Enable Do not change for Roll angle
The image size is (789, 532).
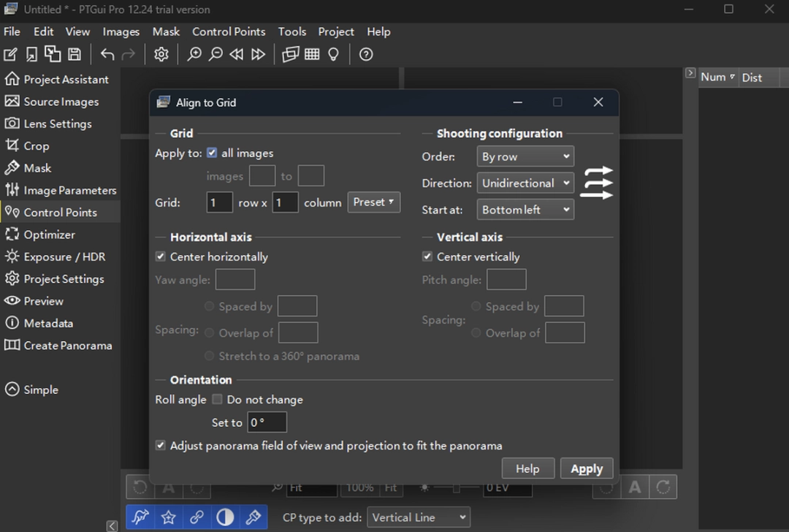(217, 399)
